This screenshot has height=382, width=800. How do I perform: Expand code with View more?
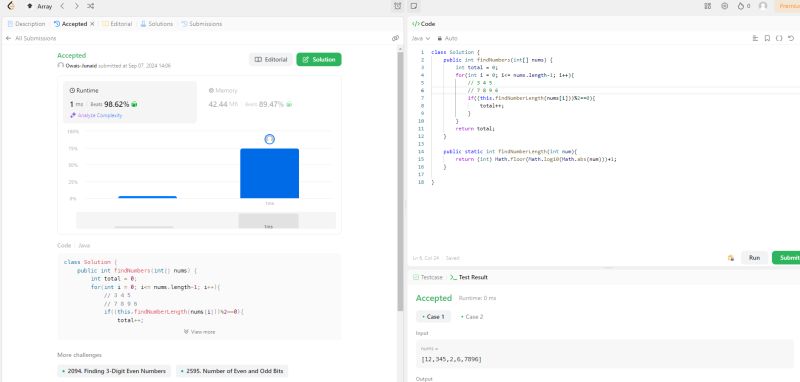tap(199, 332)
